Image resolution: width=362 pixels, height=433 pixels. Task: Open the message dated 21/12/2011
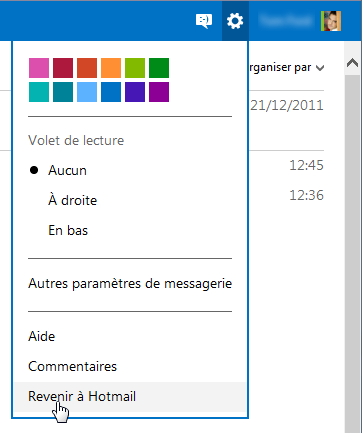tap(287, 106)
